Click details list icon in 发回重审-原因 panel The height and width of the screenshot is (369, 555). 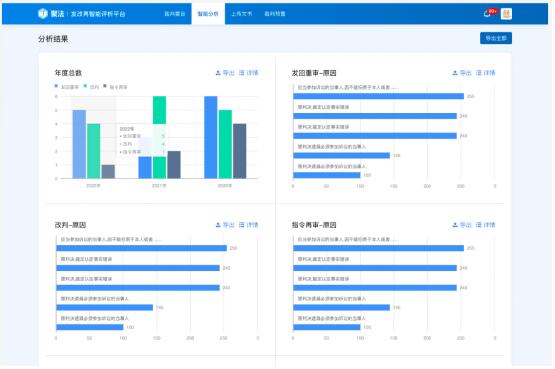point(479,73)
